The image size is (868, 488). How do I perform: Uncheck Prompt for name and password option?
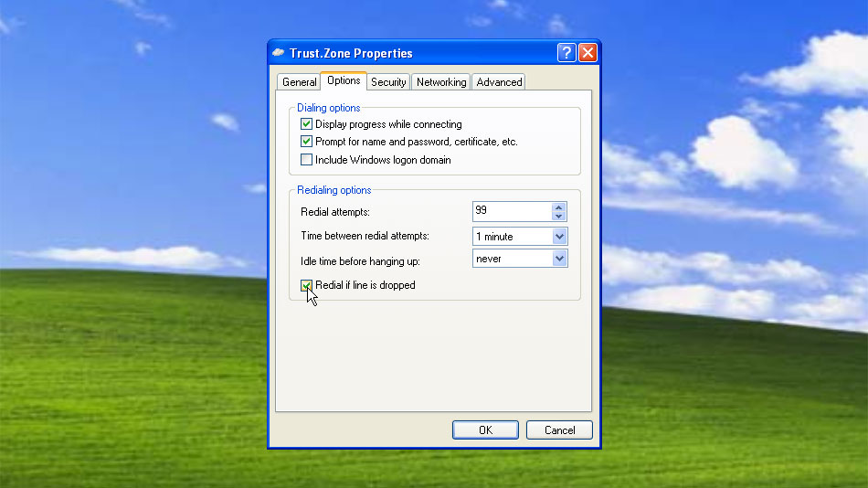[307, 142]
